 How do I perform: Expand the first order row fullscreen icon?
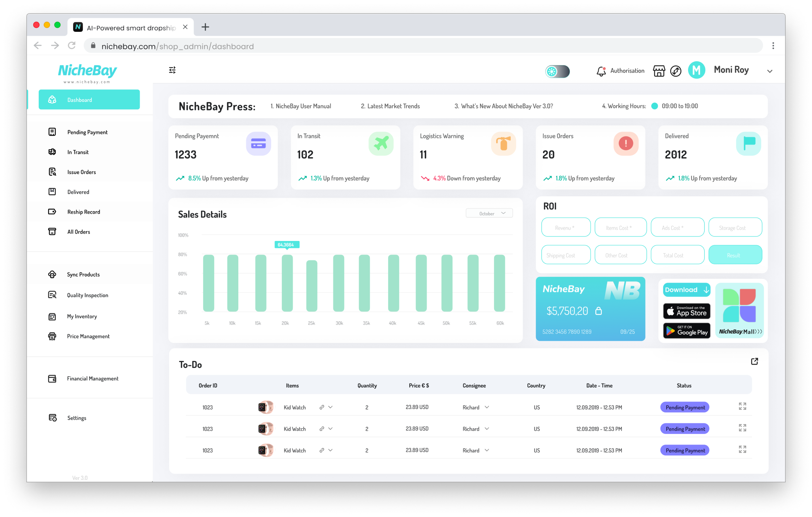[x=742, y=406]
